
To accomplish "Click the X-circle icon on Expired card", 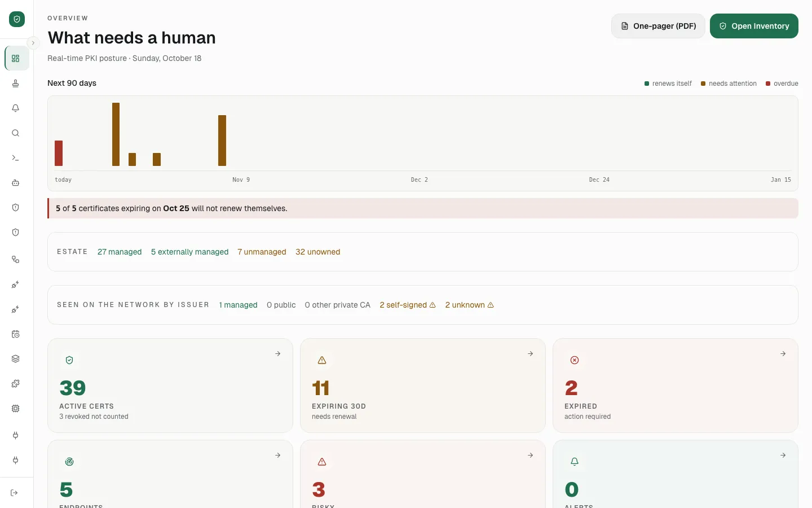I will click(x=575, y=360).
